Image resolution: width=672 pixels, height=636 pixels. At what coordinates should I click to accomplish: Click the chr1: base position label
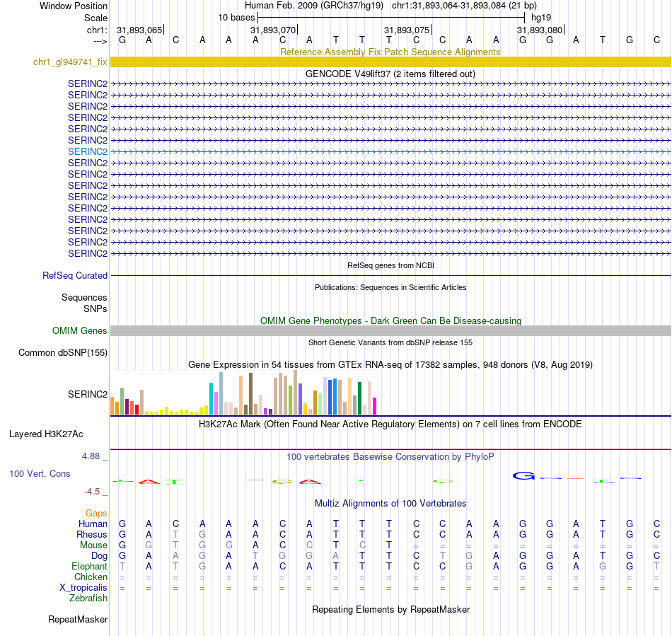[x=97, y=30]
